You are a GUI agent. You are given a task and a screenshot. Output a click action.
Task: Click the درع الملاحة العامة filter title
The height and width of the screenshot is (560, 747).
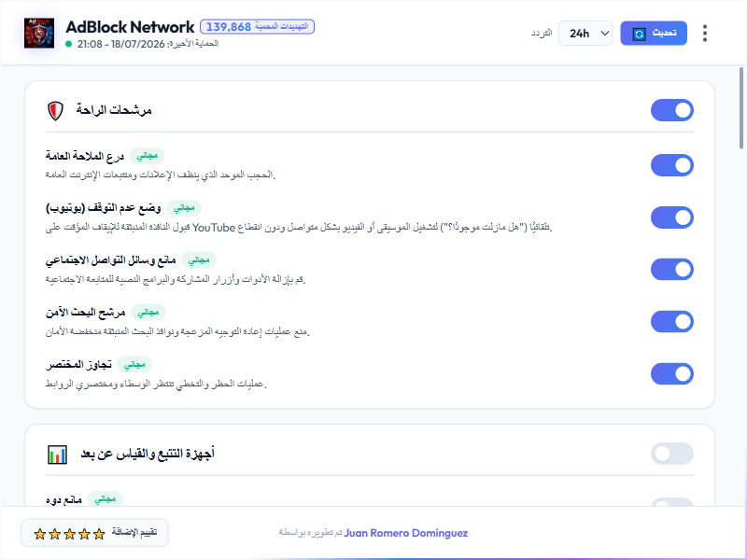pyautogui.click(x=85, y=156)
